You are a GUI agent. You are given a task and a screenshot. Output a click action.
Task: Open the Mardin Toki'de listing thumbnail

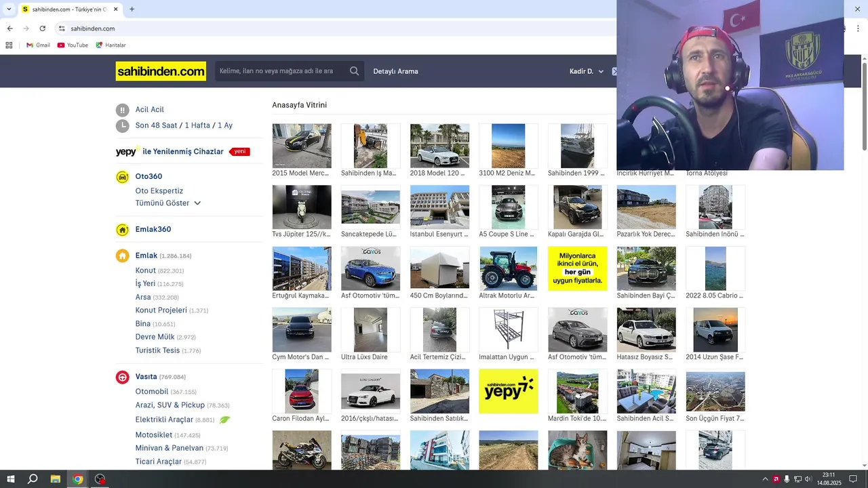coord(578,391)
